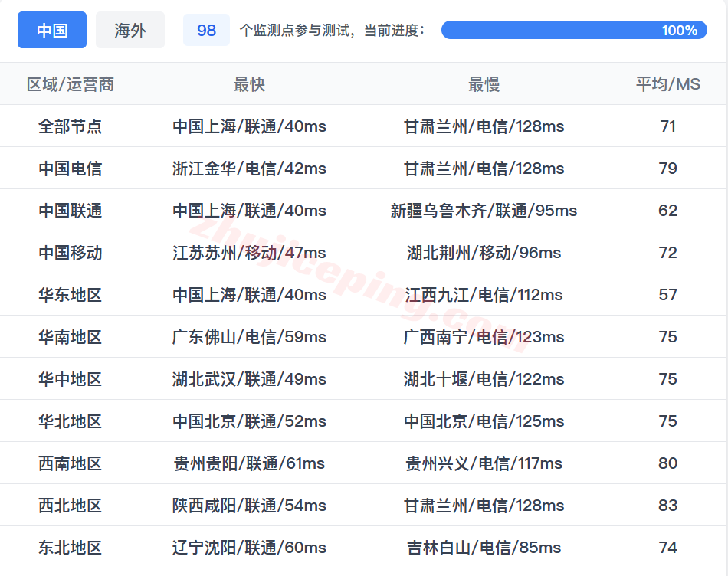The image size is (728, 576).
Task: Click 吉林白山/电信/85ms cell
Action: 484,548
